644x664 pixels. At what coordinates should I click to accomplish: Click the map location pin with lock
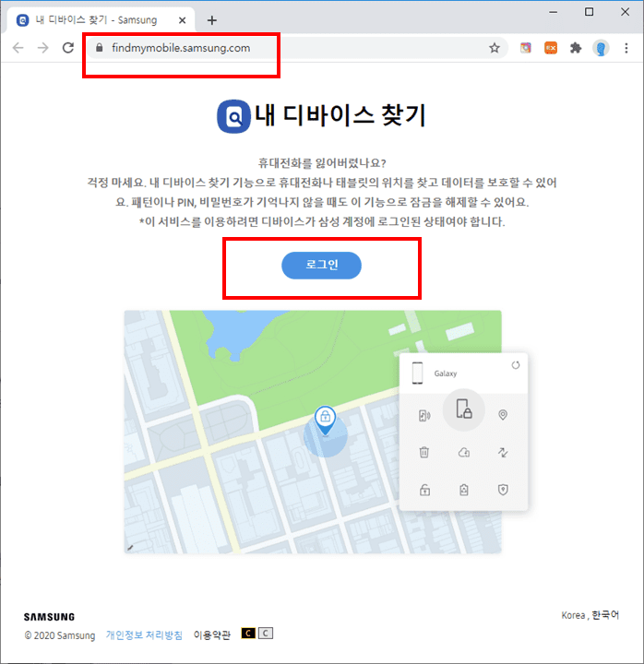[326, 421]
